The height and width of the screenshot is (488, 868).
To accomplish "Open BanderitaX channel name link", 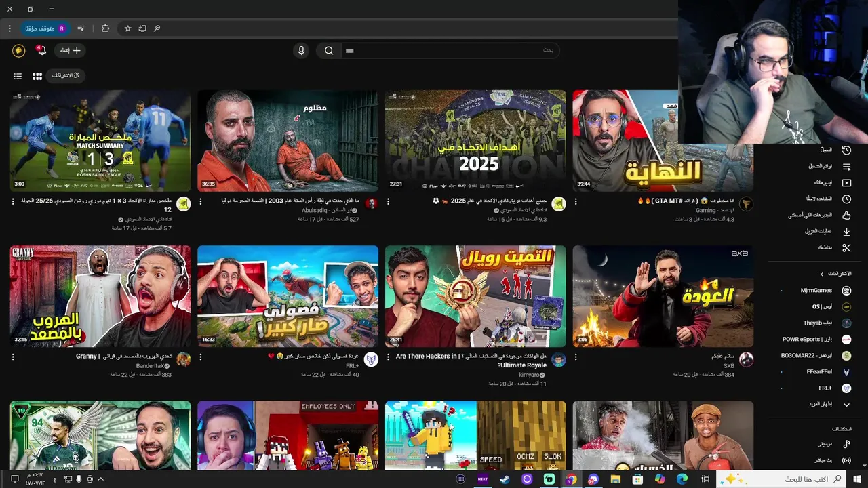I will (x=151, y=366).
